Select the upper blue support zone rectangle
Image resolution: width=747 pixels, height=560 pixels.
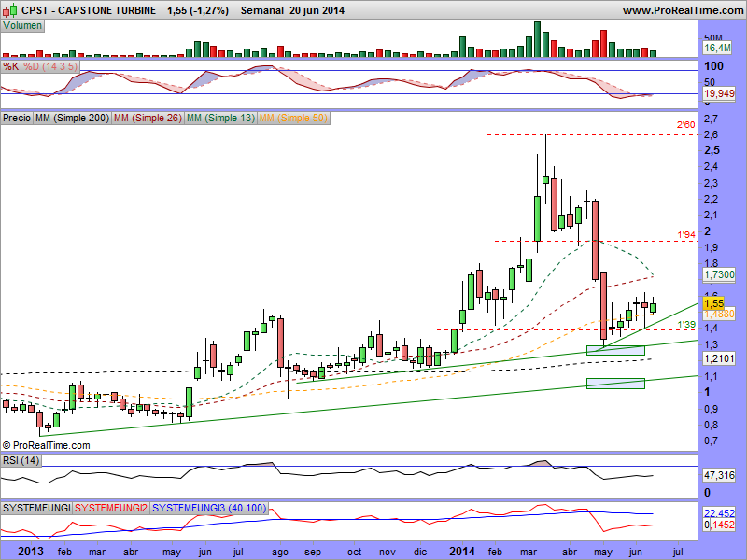tap(615, 351)
